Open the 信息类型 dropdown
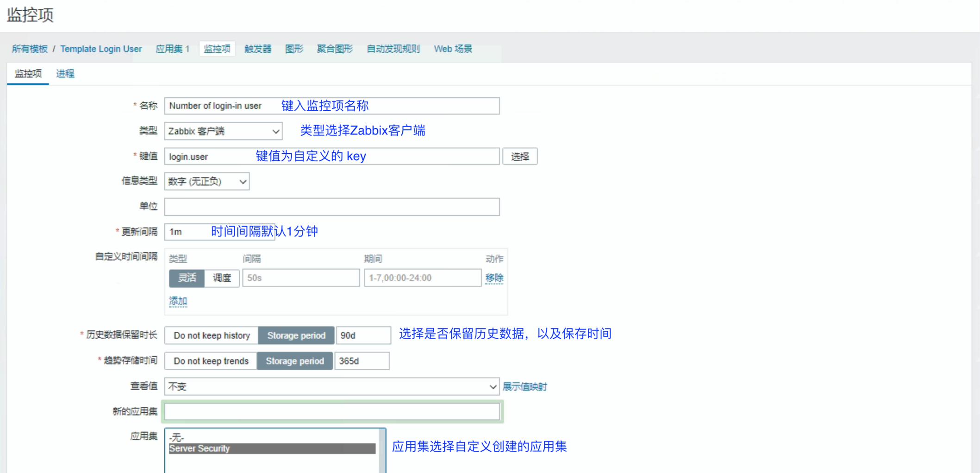The height and width of the screenshot is (473, 980). coord(207,182)
